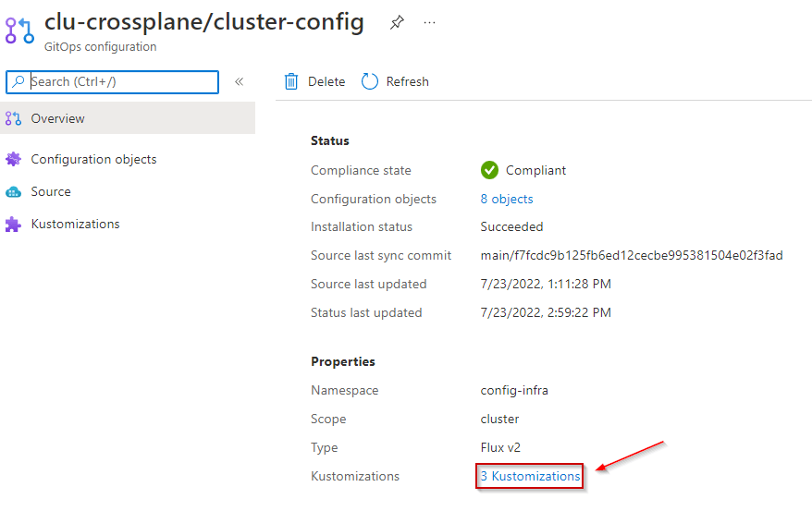Collapse the left navigation pane
The height and width of the screenshot is (511, 812).
click(x=239, y=81)
